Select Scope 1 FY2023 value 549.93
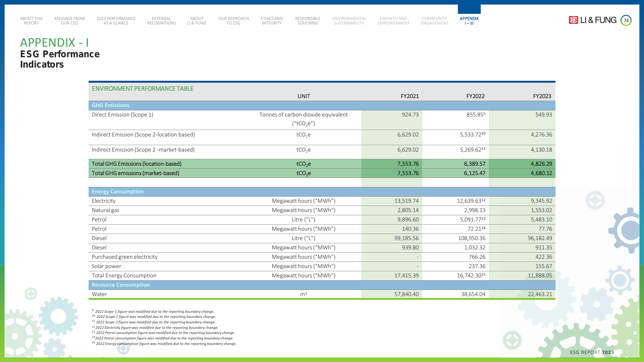Viewport: 644px width, 362px height. point(544,115)
